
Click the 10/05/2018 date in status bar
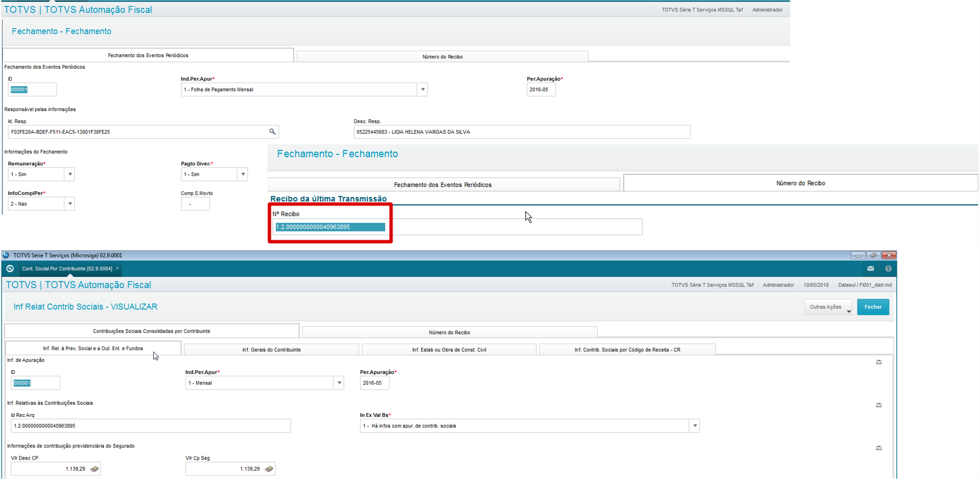816,285
